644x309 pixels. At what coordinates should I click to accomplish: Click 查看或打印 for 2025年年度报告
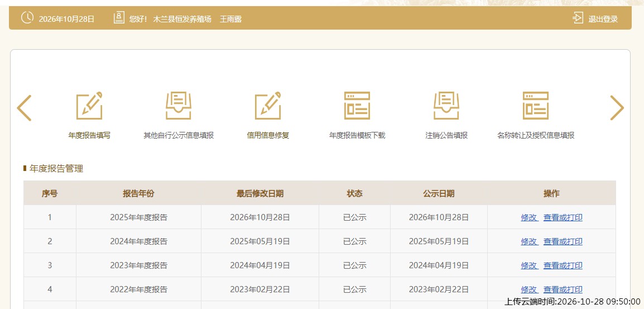point(563,218)
